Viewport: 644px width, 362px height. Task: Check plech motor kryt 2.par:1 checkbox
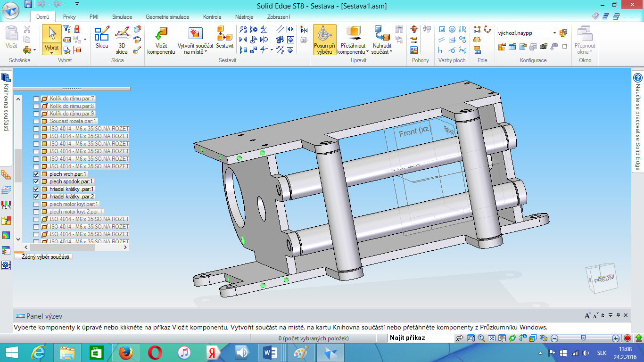click(x=36, y=212)
